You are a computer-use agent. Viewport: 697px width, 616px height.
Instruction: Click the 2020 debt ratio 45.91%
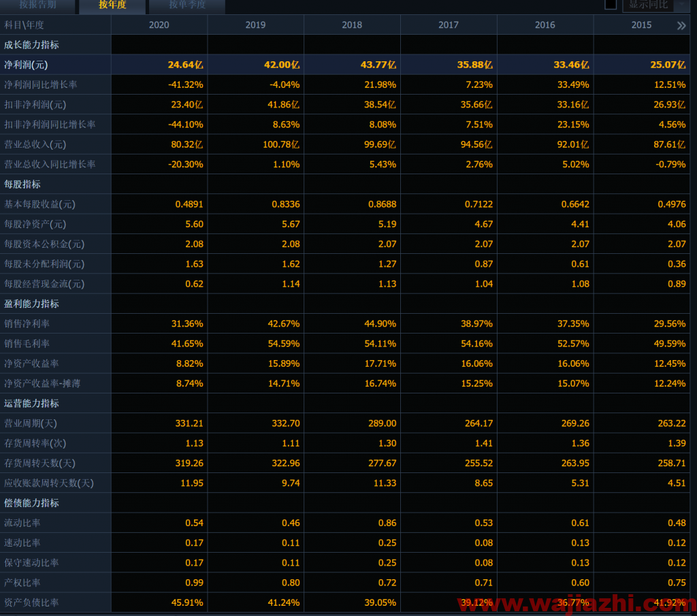coord(187,602)
